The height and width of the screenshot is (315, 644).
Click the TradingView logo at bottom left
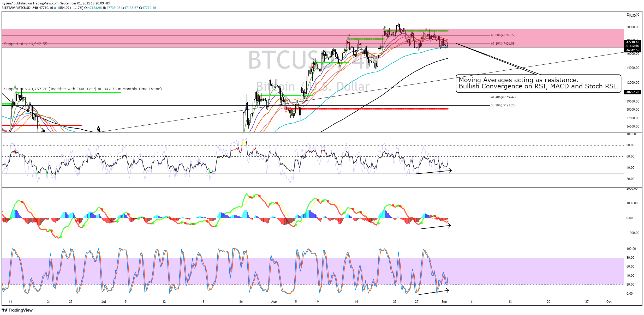(17, 310)
